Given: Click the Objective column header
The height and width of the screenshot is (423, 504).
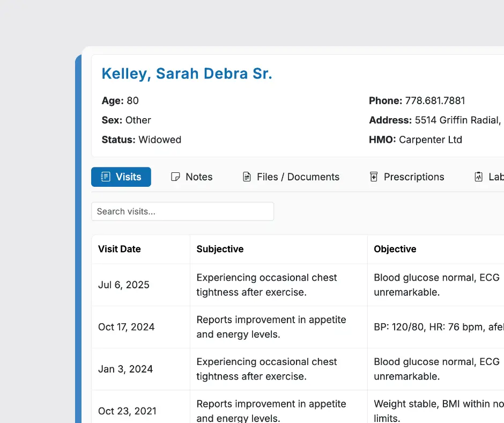Looking at the screenshot, I should pos(395,249).
